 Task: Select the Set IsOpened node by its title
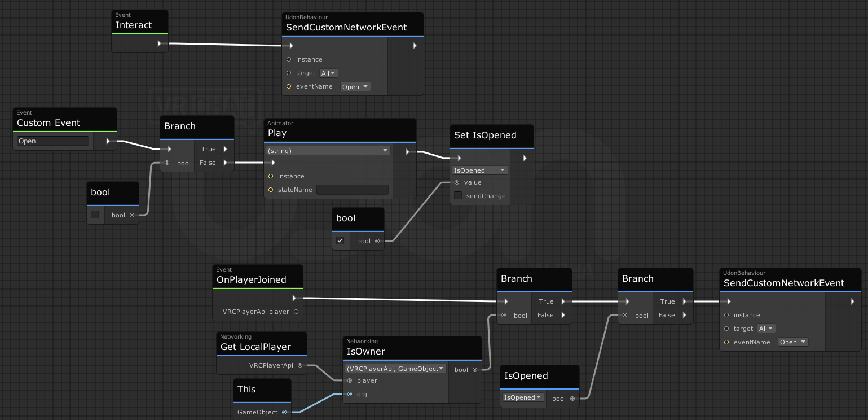(485, 135)
